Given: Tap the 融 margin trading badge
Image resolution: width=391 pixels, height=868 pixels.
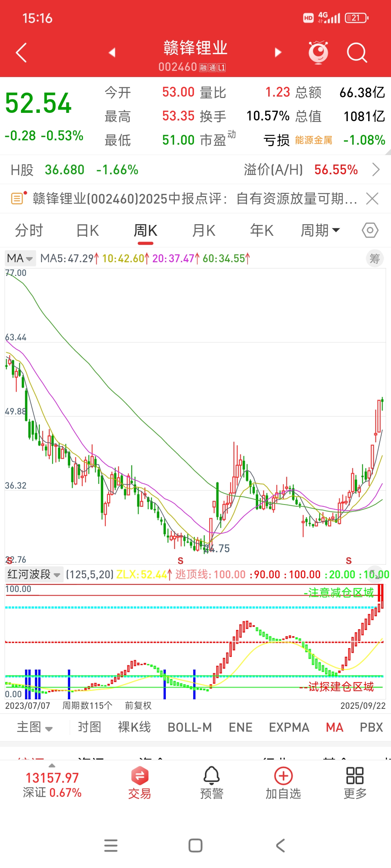Looking at the screenshot, I should coord(203,68).
